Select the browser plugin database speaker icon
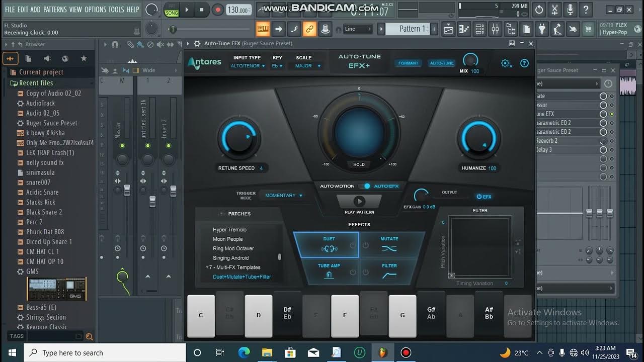644x362 pixels. tap(47, 58)
